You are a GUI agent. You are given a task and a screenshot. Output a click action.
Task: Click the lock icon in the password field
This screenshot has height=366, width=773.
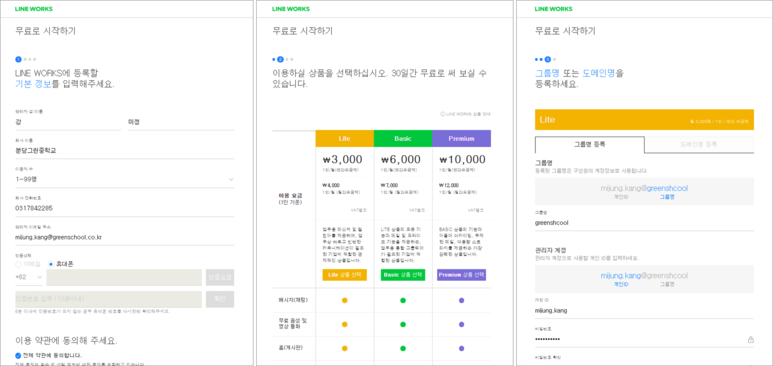pos(750,339)
